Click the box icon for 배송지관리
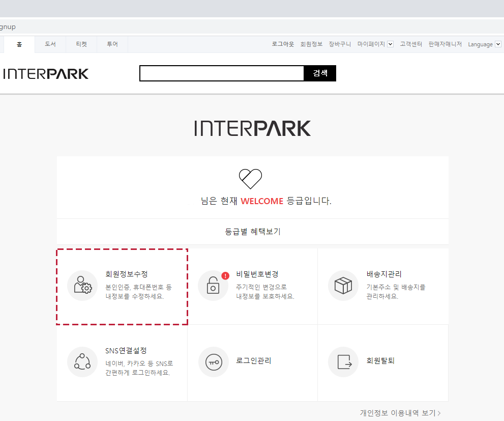The image size is (504, 421). tap(343, 285)
